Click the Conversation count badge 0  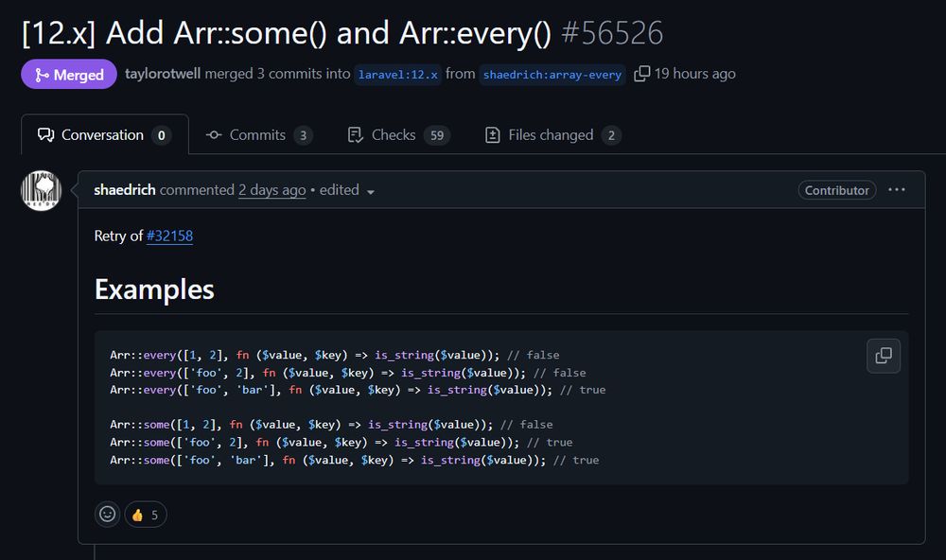click(161, 136)
